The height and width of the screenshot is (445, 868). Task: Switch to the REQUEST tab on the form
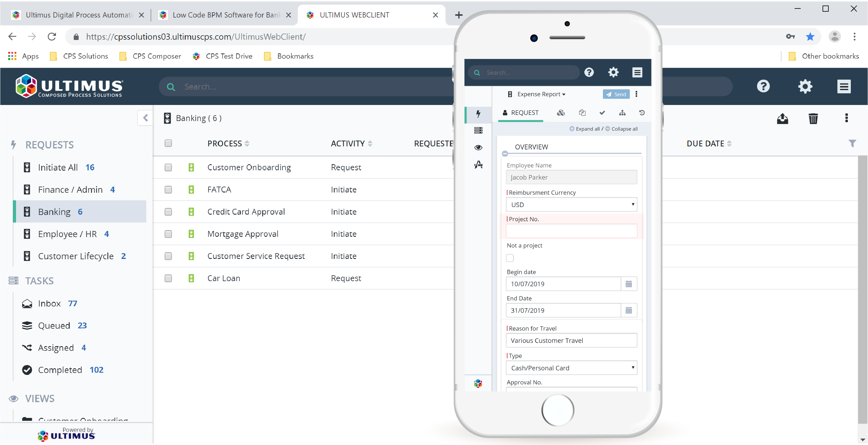tap(520, 113)
